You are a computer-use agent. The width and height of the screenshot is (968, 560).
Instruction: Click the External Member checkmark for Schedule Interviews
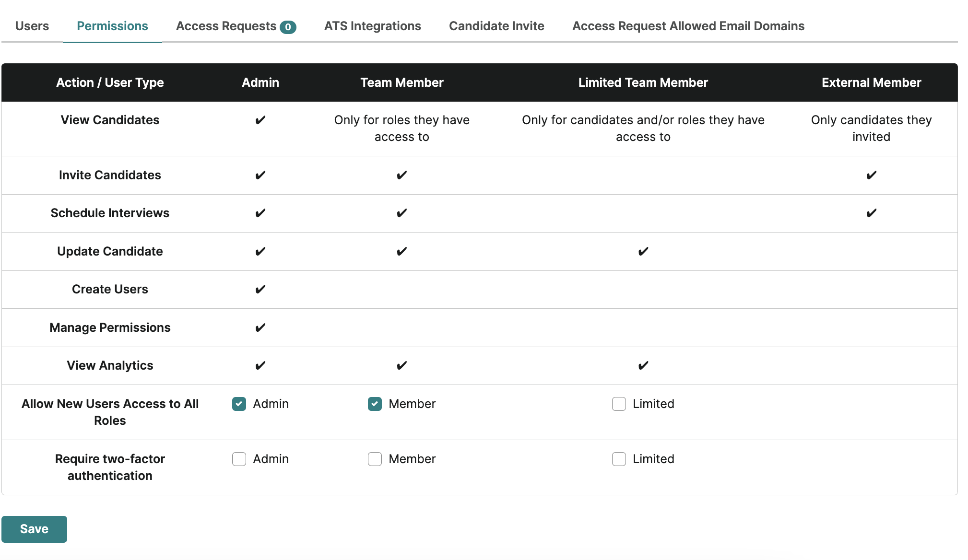coord(871,213)
